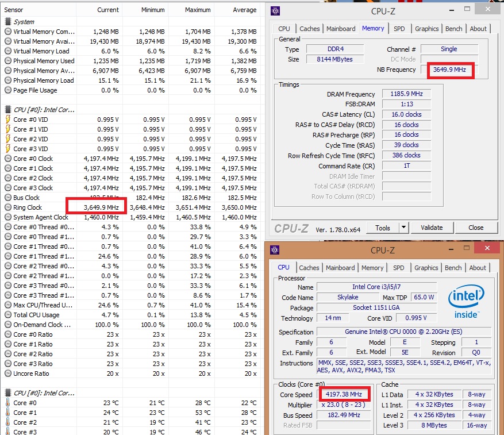Click the CAS# Latency value 16.0 clocks
The image size is (504, 435).
pos(406,114)
